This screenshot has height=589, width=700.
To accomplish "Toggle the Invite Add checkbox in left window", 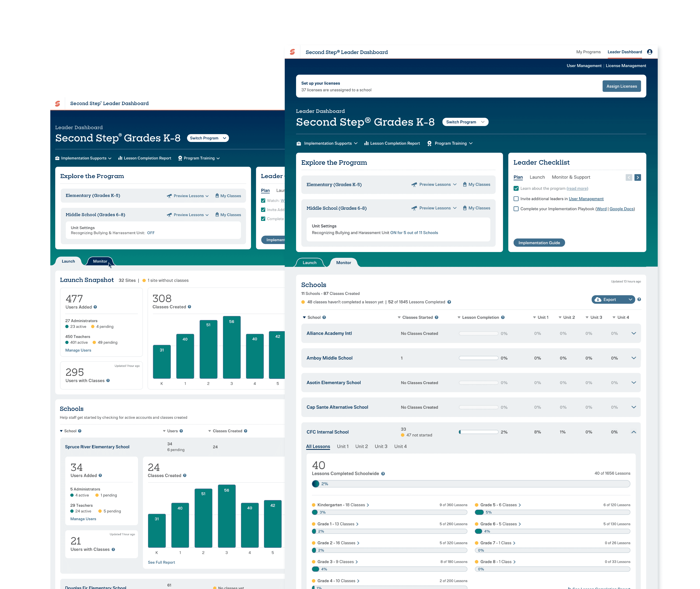I will pos(263,210).
